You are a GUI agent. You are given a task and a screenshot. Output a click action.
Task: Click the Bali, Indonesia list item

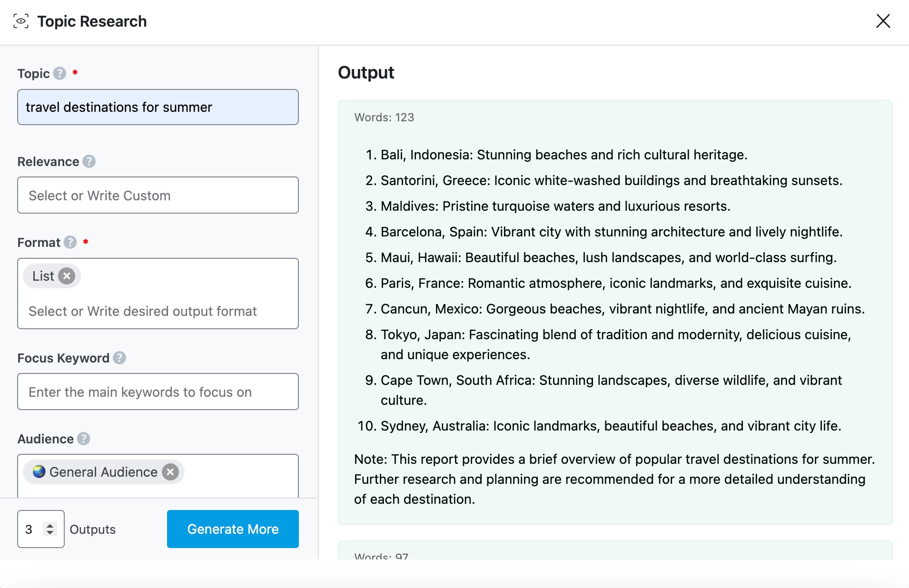[x=564, y=155]
